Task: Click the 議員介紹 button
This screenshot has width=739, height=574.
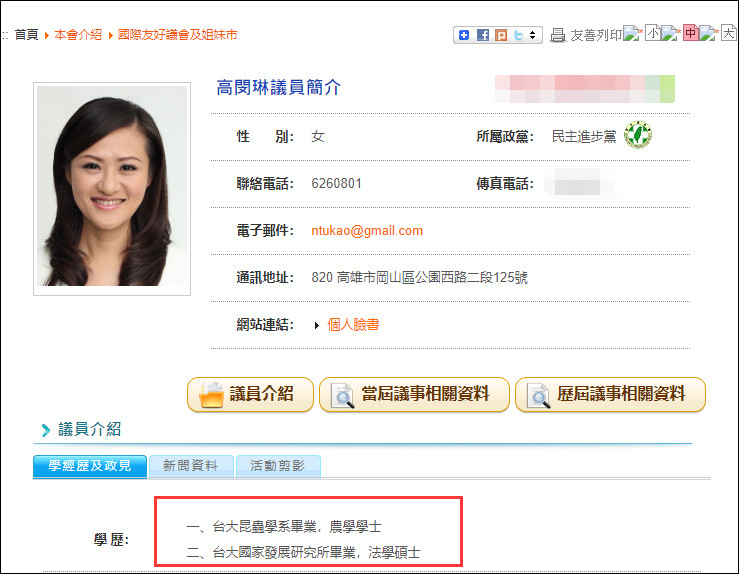Action: [x=250, y=394]
